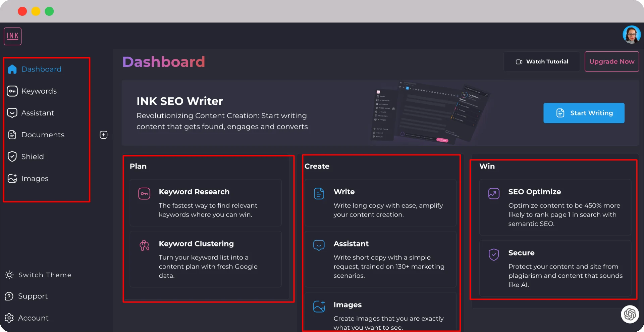Click the Write document icon
The height and width of the screenshot is (332, 644).
click(x=319, y=194)
